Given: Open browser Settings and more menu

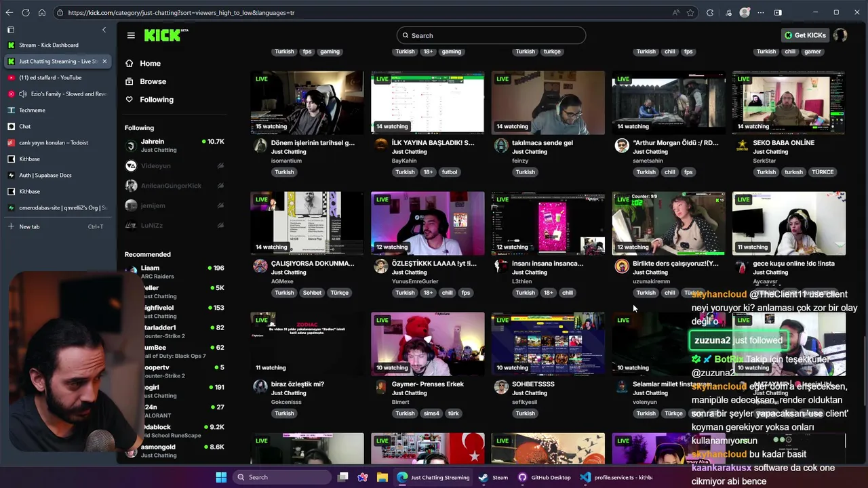Looking at the screenshot, I should click(x=761, y=12).
